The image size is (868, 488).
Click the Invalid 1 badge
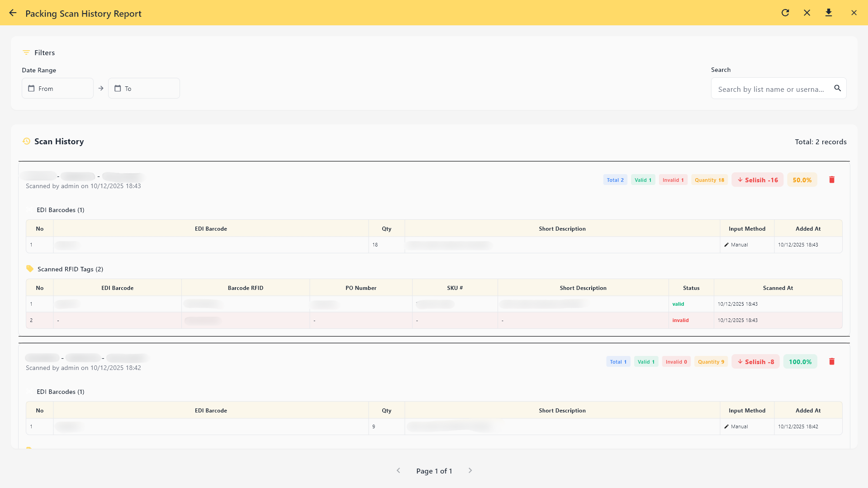coord(673,180)
